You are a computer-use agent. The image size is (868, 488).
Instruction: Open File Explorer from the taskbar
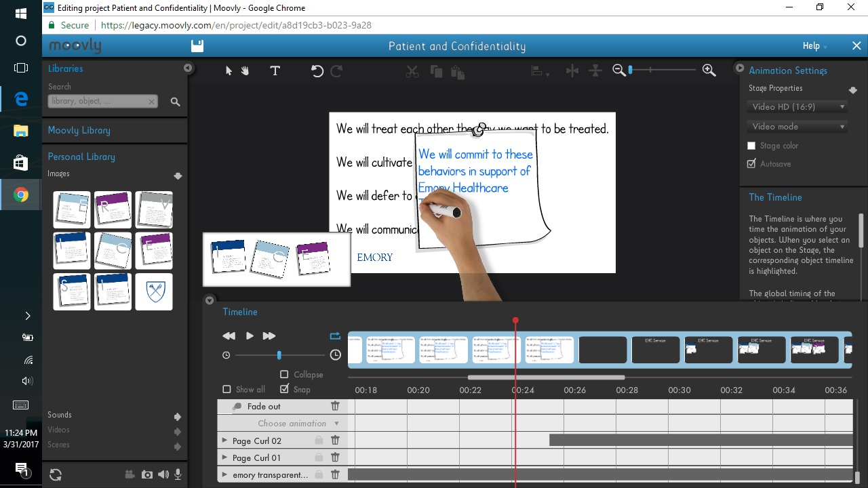click(21, 131)
